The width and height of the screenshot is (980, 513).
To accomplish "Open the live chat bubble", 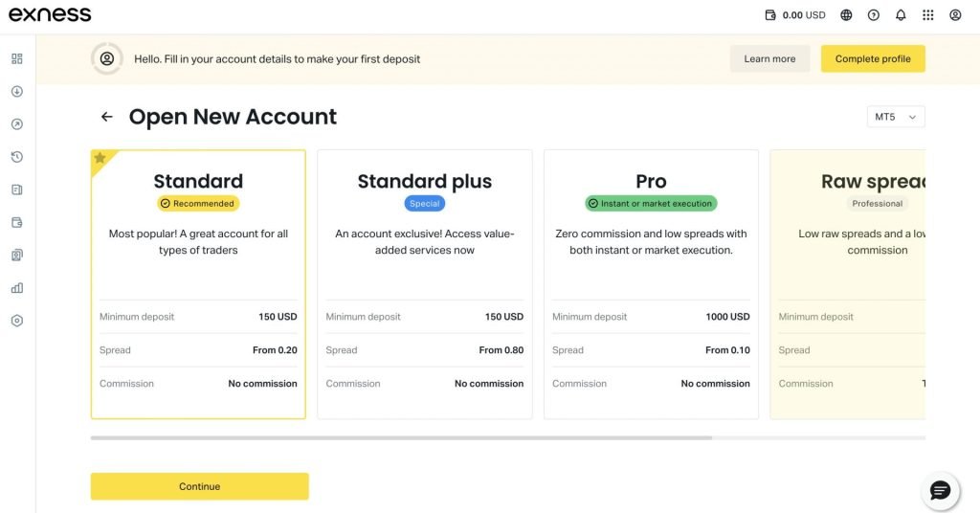I will click(940, 491).
